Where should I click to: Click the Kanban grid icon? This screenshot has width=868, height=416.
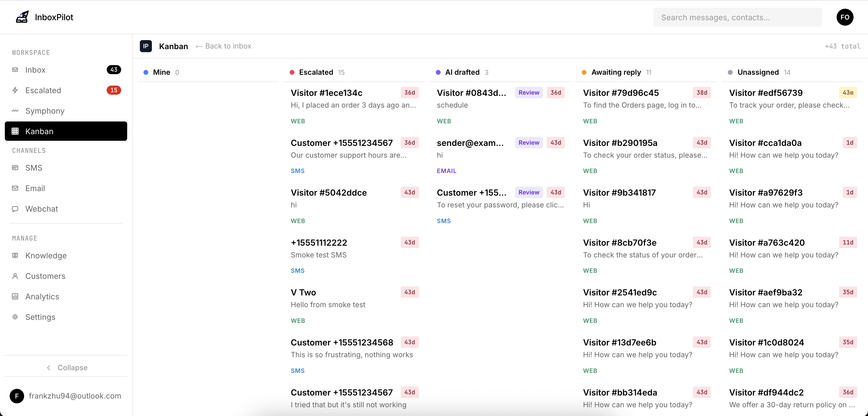(x=15, y=131)
